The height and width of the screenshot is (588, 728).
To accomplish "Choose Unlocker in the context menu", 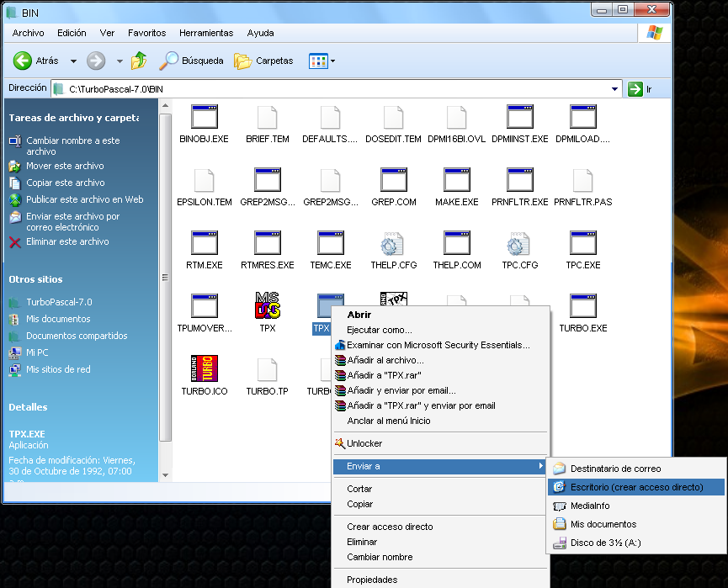I will pyautogui.click(x=440, y=443).
